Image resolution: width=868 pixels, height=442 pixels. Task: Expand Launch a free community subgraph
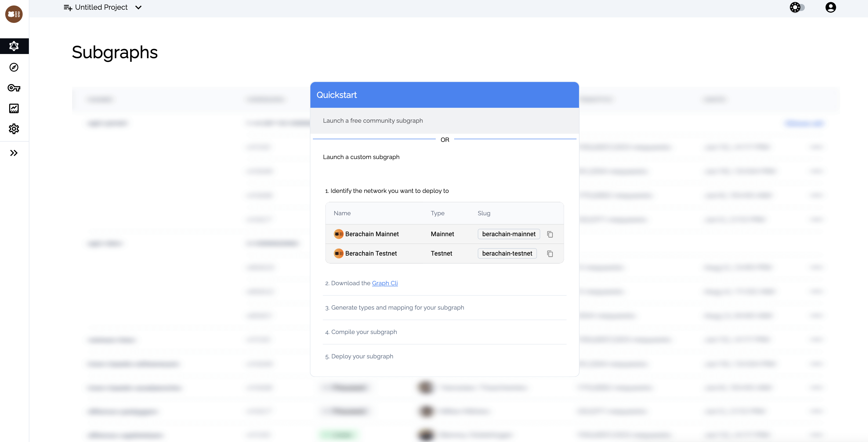tap(444, 121)
